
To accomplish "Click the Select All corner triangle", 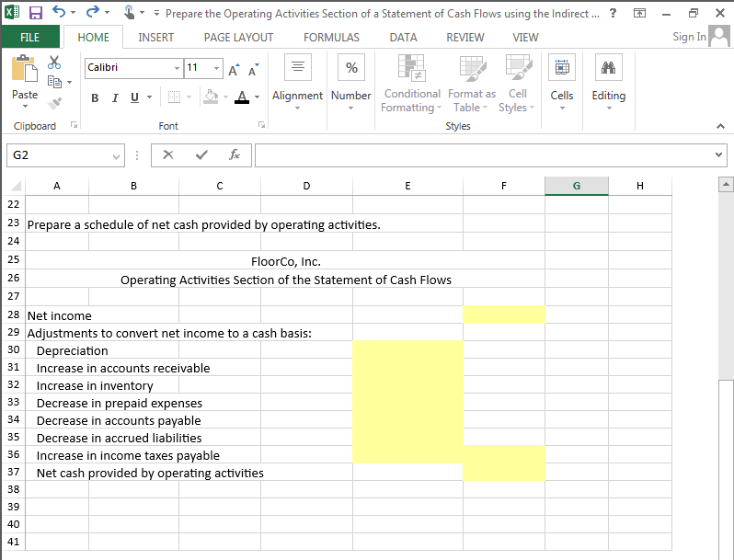I will (14, 186).
